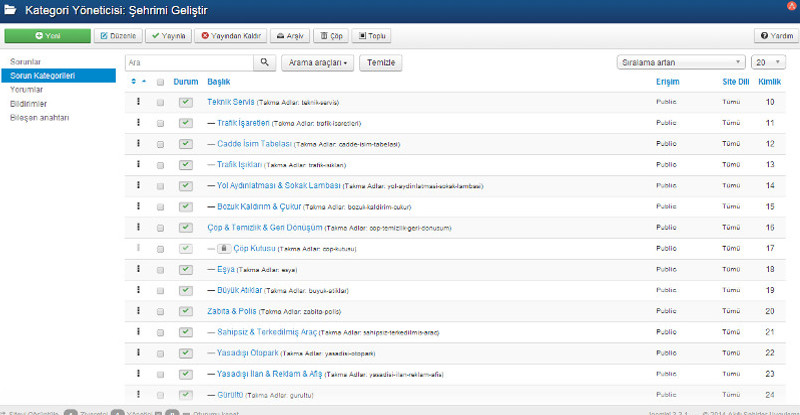Viewport: 800px width, 415px height.
Task: Check the box for Çöp Kutusu
Action: [x=160, y=249]
